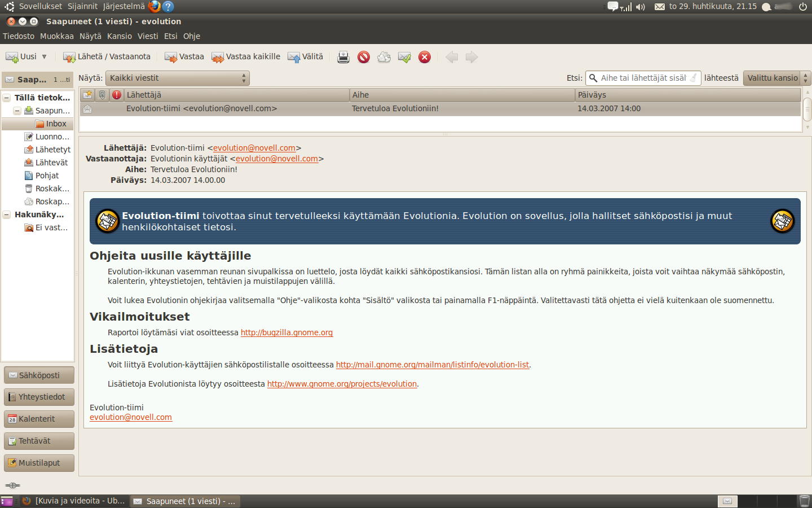
Task: Mark message as junk with red prohibition icon
Action: pyautogui.click(x=364, y=57)
